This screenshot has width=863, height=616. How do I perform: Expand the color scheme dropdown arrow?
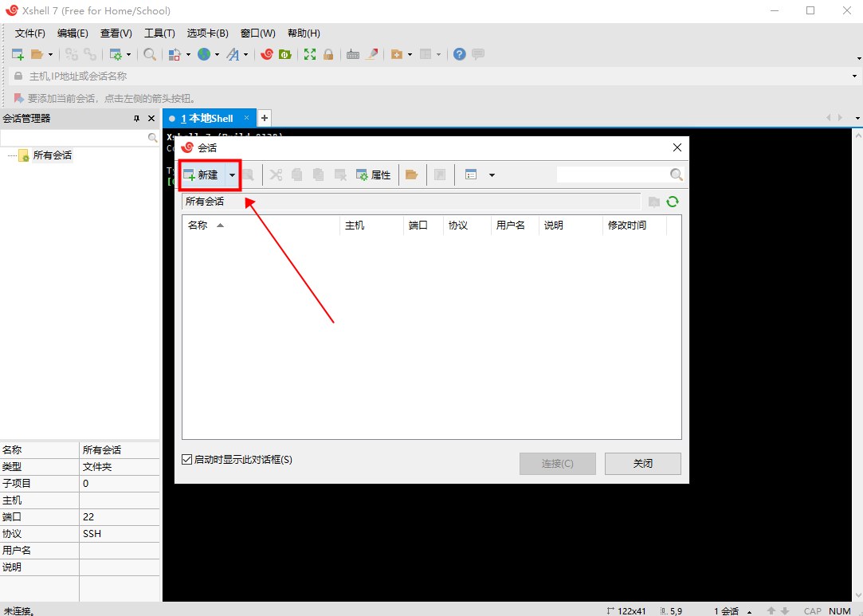click(x=188, y=54)
